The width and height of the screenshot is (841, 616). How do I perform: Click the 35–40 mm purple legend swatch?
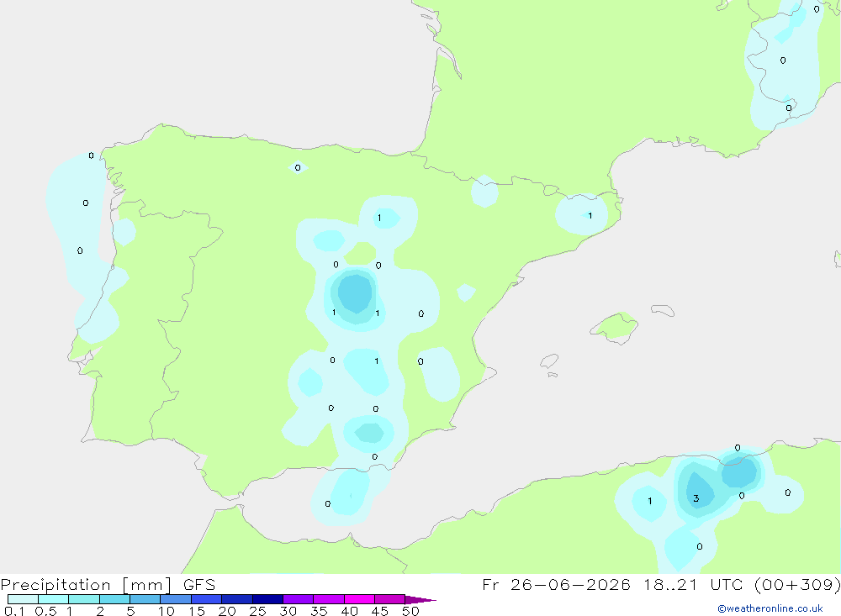click(328, 599)
